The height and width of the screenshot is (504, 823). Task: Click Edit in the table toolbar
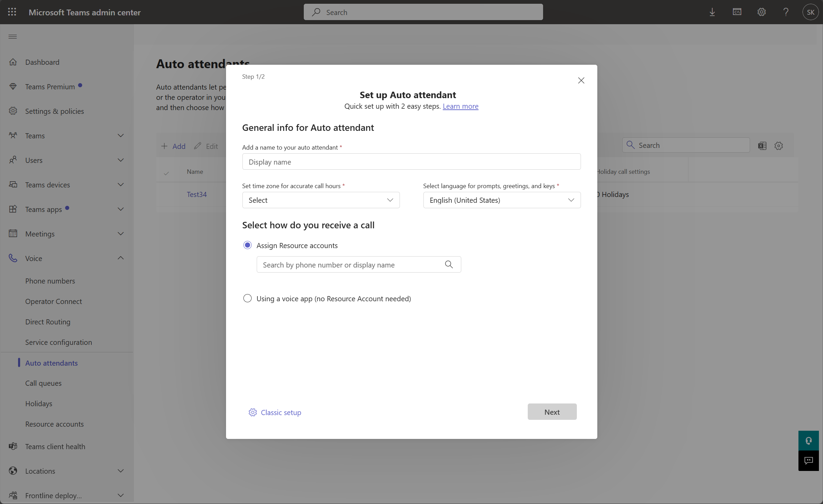(206, 146)
